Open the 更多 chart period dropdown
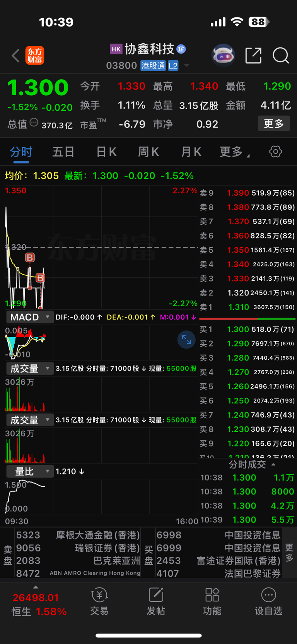The image size is (297, 644). pos(234,151)
